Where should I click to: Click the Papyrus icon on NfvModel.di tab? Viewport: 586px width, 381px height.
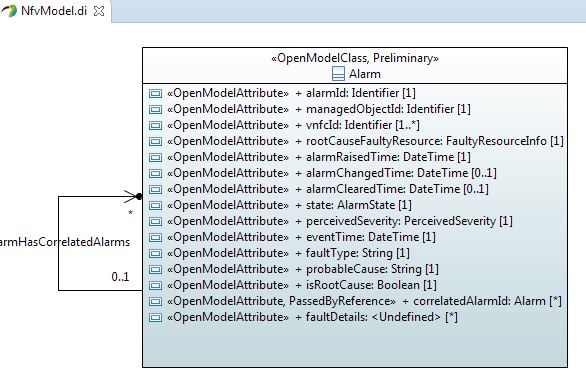(x=9, y=11)
